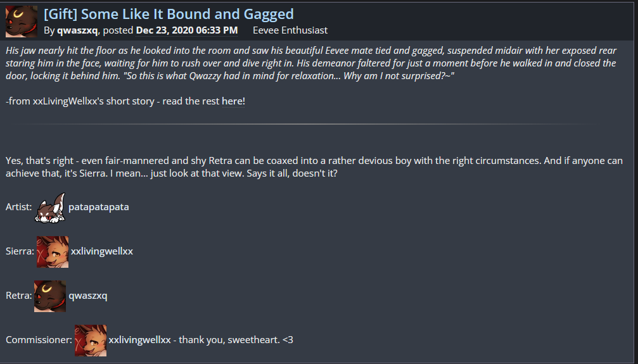Click the "Commissioner:" label text
This screenshot has width=638, height=364.
(x=37, y=340)
